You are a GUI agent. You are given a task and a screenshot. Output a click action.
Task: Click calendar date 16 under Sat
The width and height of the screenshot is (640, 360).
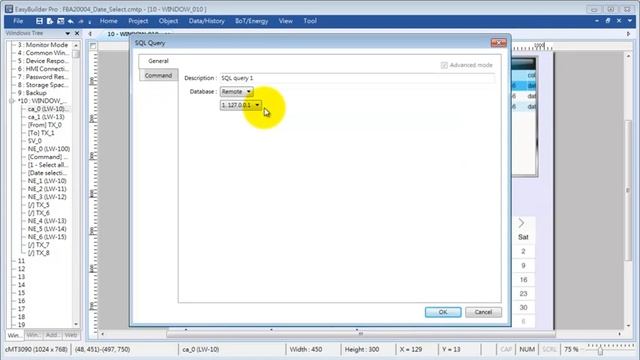click(524, 280)
